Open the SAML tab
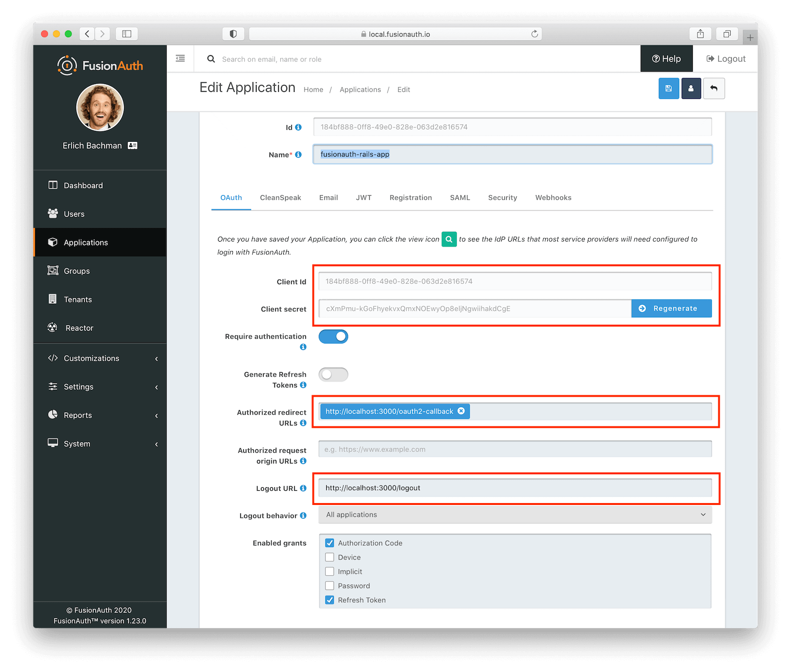The image size is (791, 672). coord(460,198)
